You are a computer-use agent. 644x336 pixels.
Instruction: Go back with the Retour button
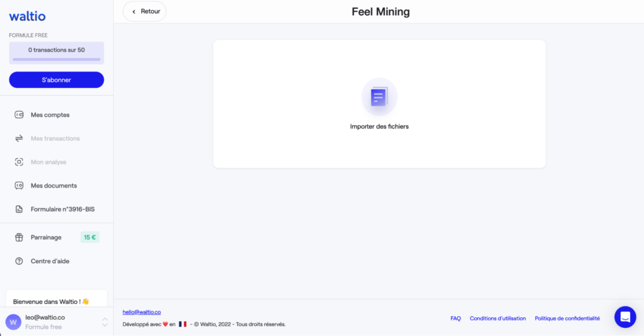pyautogui.click(x=145, y=11)
